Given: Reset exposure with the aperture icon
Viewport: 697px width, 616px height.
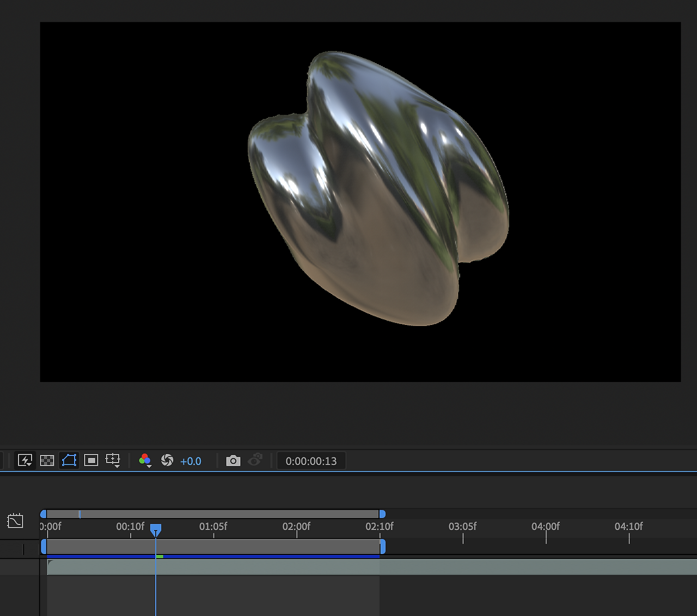Looking at the screenshot, I should click(167, 461).
